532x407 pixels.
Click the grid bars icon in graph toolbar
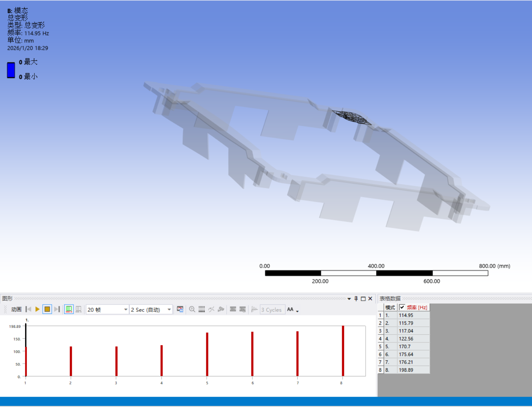click(202, 309)
